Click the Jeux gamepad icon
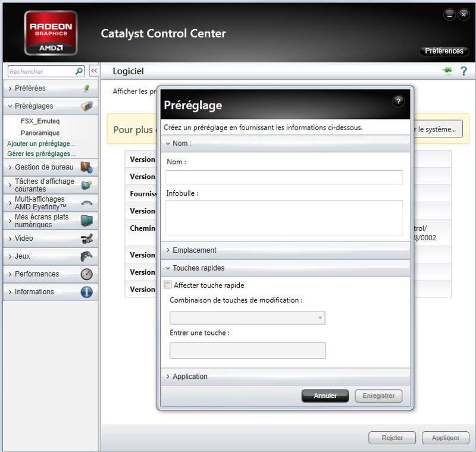Screen dimensions: 476x452 point(87,256)
